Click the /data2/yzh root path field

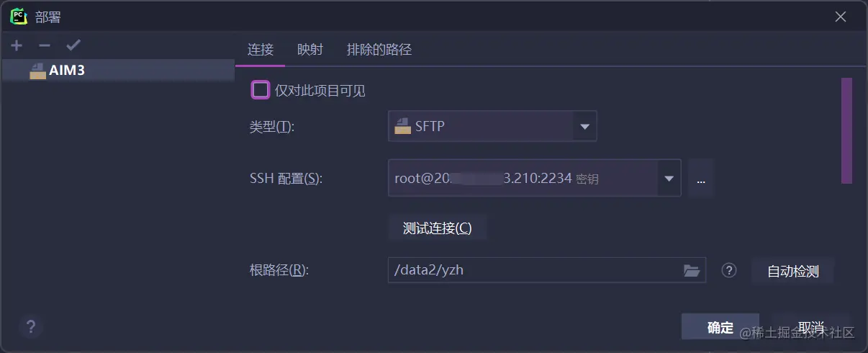coord(533,271)
